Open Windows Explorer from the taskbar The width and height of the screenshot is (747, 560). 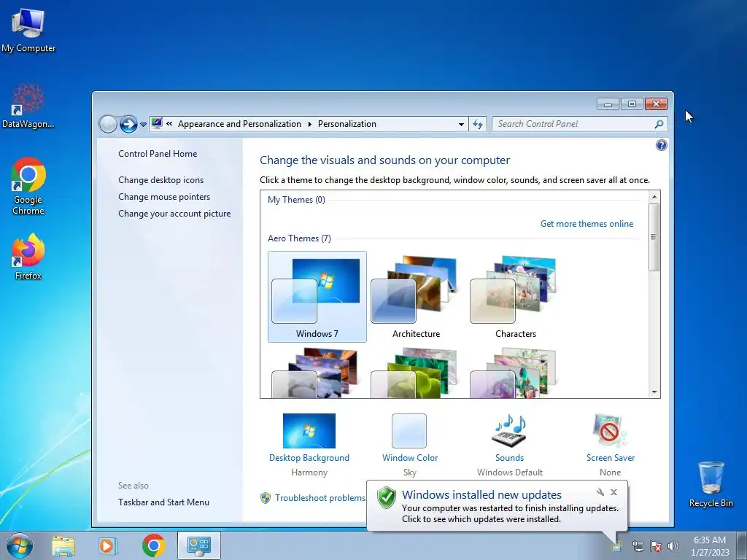click(63, 545)
